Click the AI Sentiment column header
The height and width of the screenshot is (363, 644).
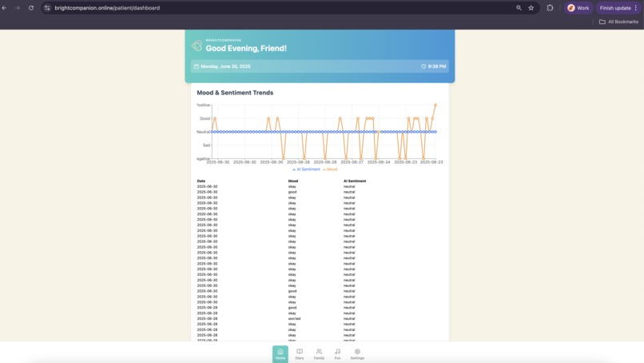coord(355,181)
